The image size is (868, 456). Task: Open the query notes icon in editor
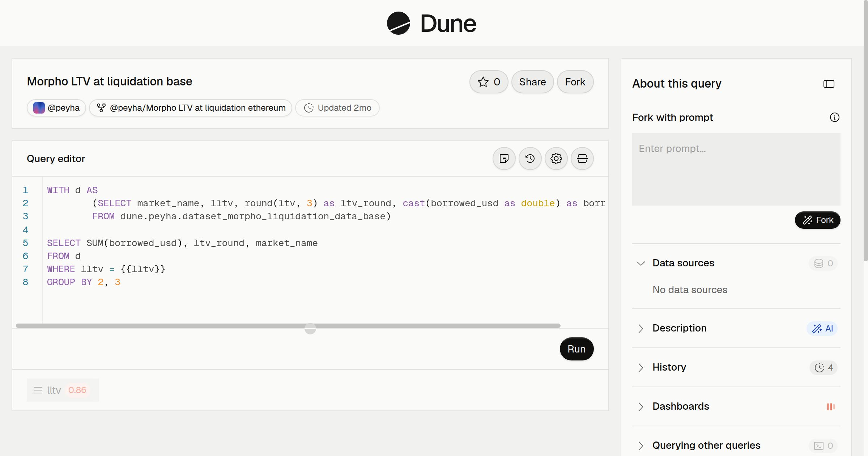point(504,159)
